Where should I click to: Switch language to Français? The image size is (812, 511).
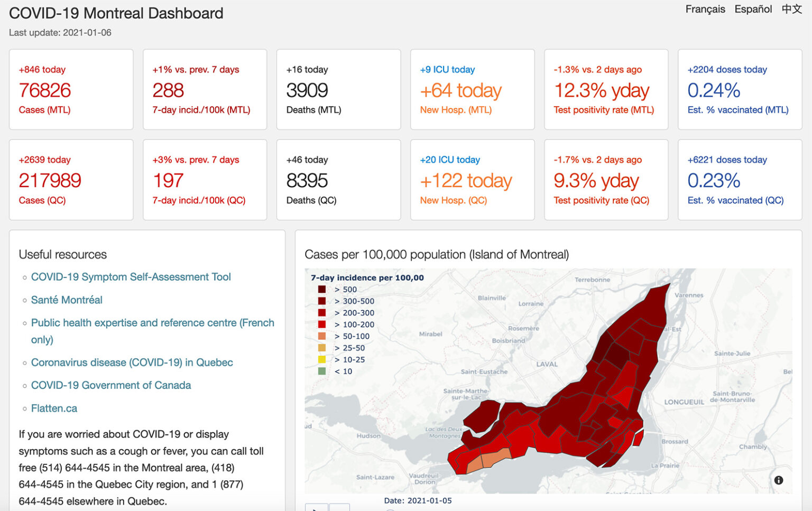[x=705, y=10]
